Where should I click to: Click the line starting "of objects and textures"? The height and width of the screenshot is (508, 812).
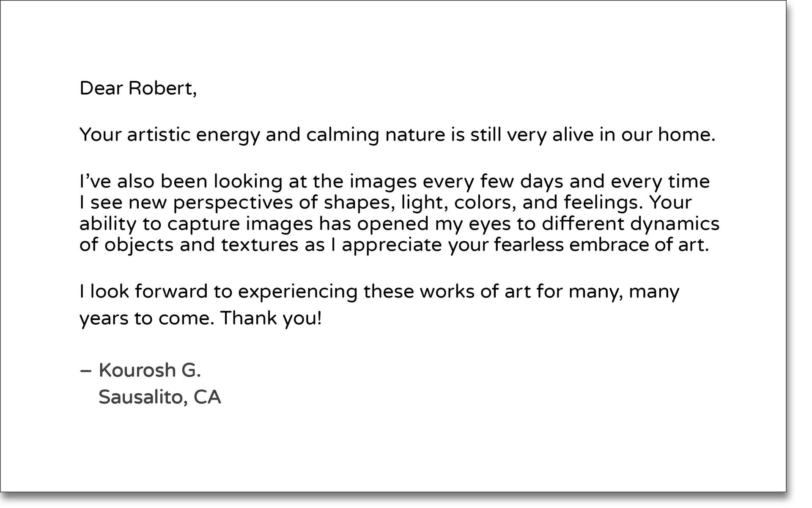point(394,245)
